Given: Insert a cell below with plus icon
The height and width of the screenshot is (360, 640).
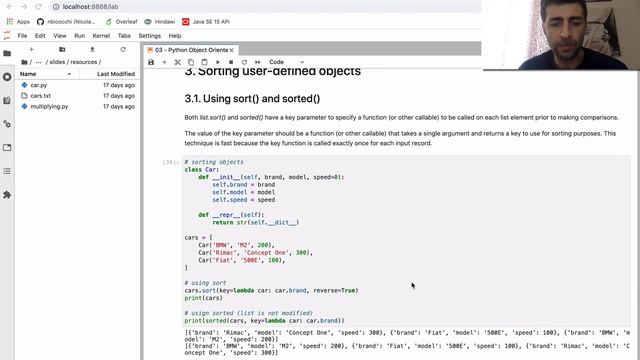Looking at the screenshot, I should tap(164, 62).
